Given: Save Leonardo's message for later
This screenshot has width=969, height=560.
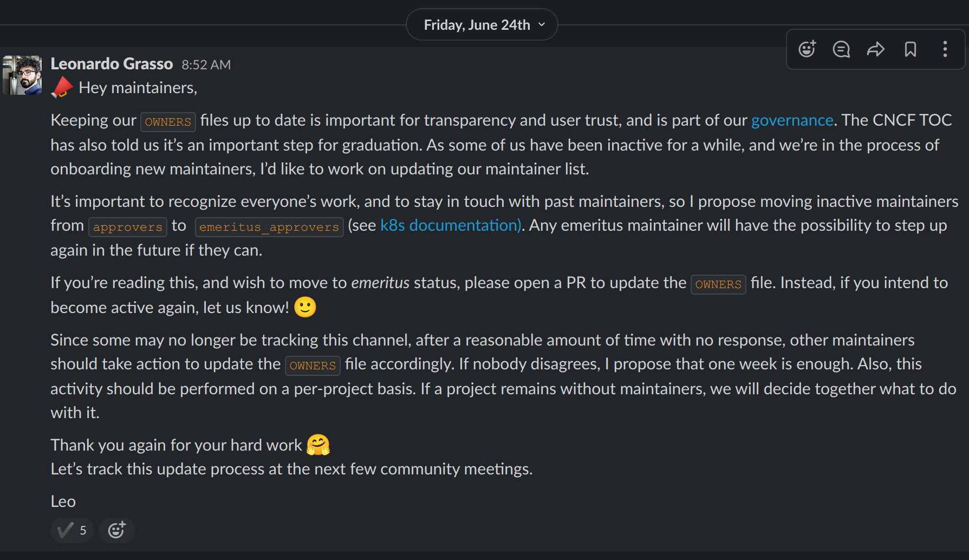Looking at the screenshot, I should [910, 49].
